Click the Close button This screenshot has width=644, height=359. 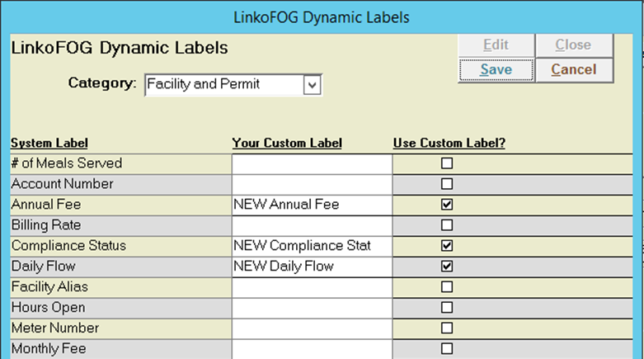click(574, 45)
